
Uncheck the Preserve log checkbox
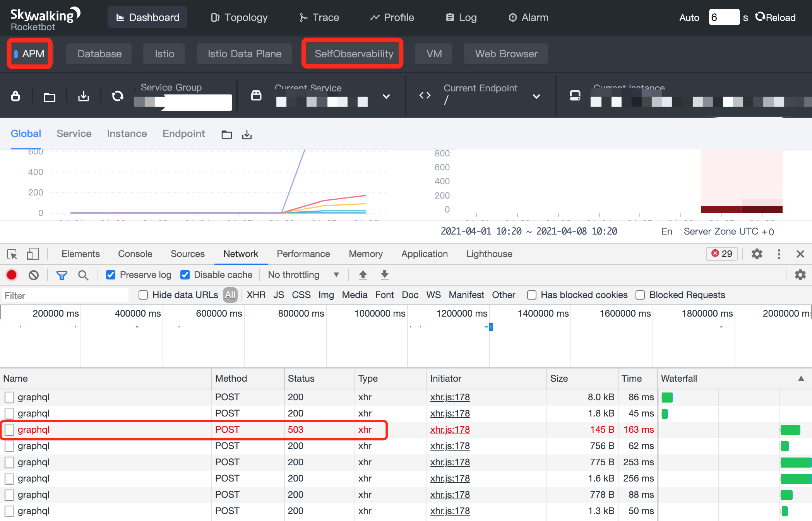tap(111, 275)
